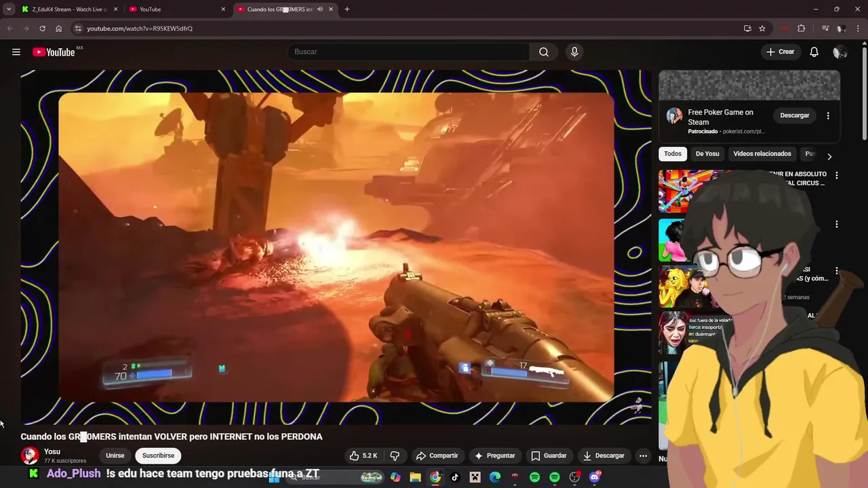Open the Minecraft icon in the taskbar
Viewport: 868px width, 488px height.
[x=475, y=477]
